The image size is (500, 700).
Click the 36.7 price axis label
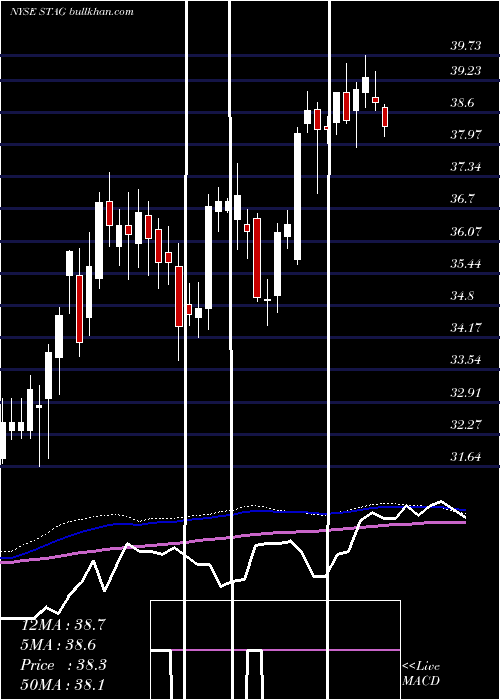point(462,199)
